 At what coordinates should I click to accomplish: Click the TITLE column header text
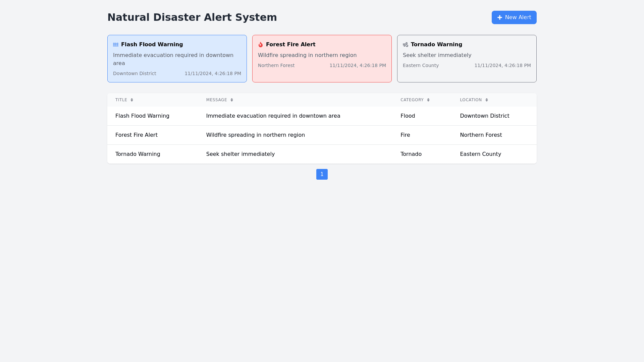click(121, 100)
